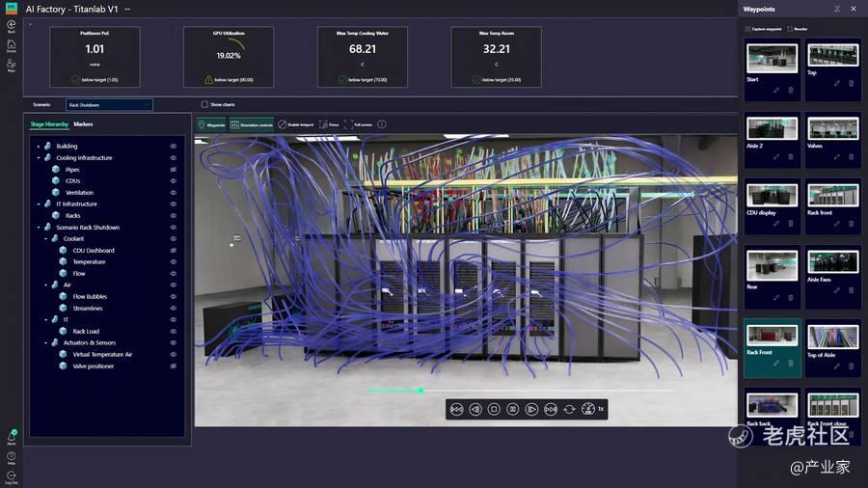Toggle visibility of Pipes
Screen dimensions: 868x488
pyautogui.click(x=174, y=170)
